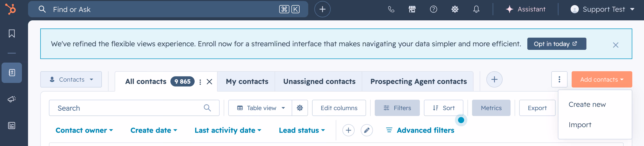Open the Marketing megaphone icon in sidebar
Viewport: 644px width, 146px height.
(12, 99)
